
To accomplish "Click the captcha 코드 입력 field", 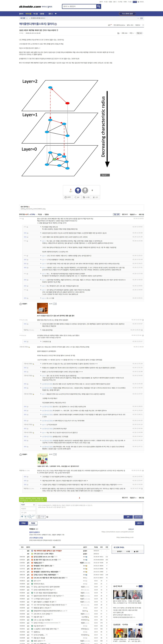I will (28, 513).
